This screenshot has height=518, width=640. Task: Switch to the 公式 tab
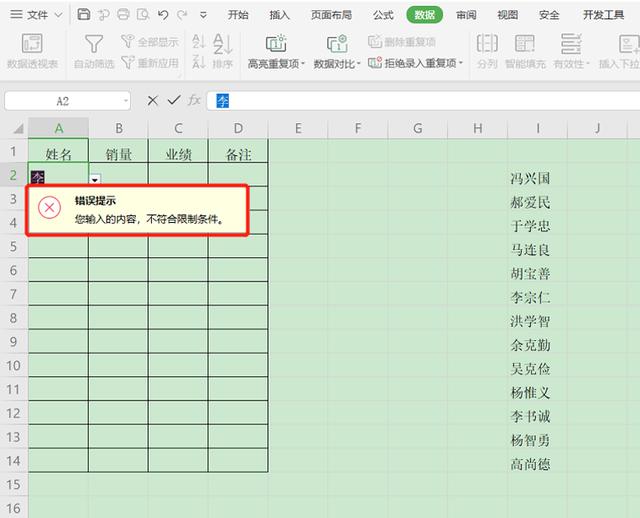[x=383, y=15]
